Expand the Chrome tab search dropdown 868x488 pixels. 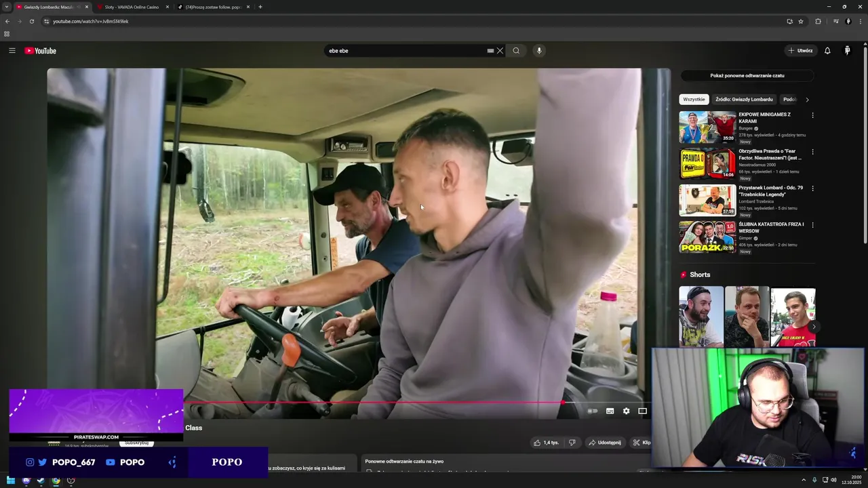[x=7, y=7]
